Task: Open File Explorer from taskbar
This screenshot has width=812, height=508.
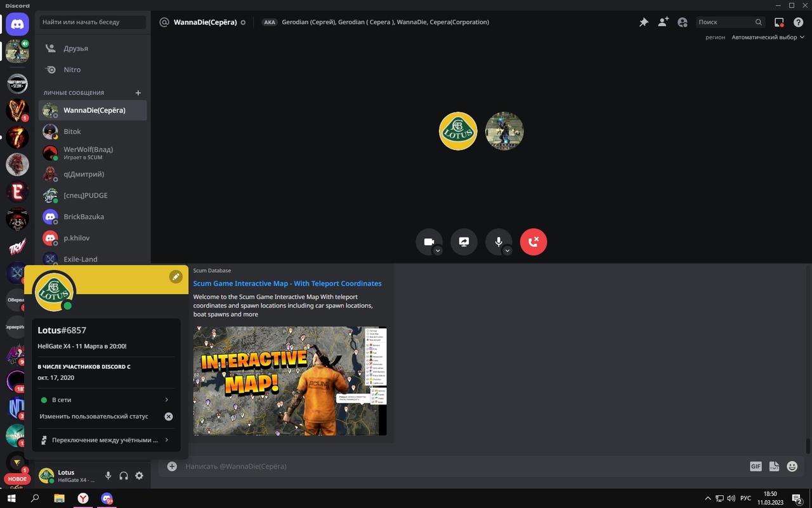Action: pyautogui.click(x=59, y=498)
